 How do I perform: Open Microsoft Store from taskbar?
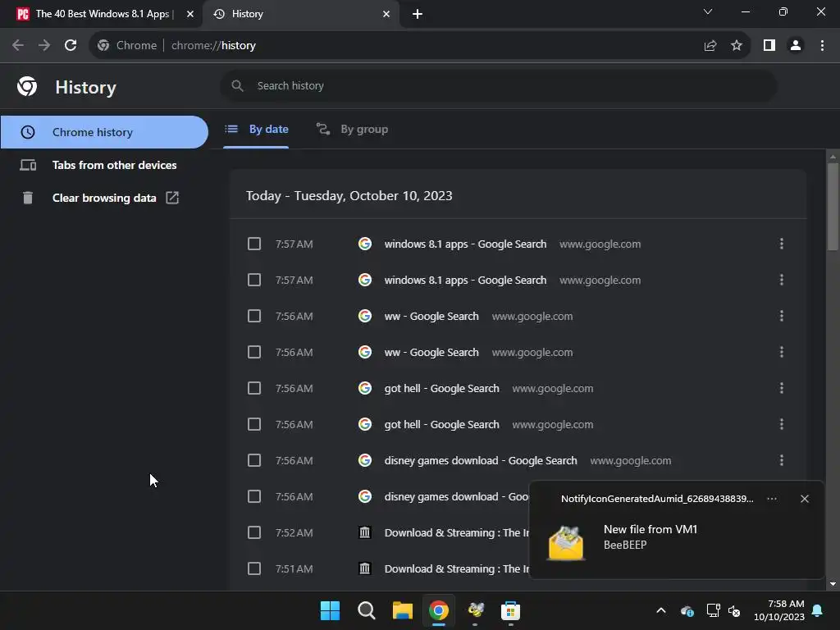tap(510, 610)
